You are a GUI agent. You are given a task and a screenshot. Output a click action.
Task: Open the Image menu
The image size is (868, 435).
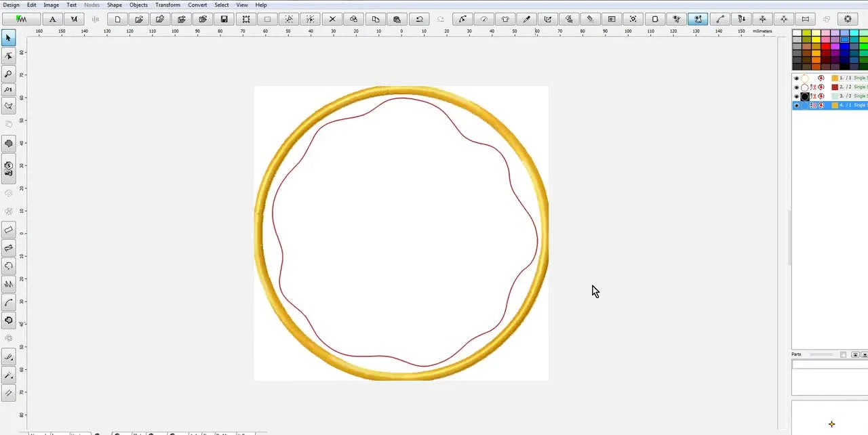[52, 5]
